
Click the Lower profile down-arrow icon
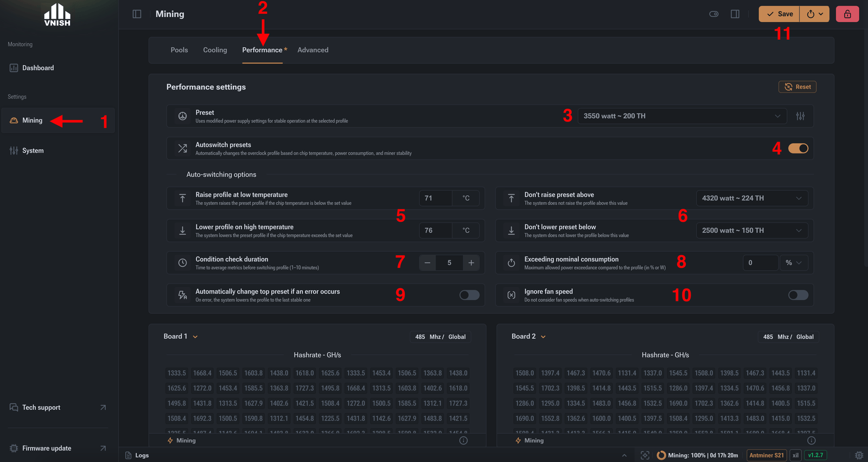tap(183, 230)
